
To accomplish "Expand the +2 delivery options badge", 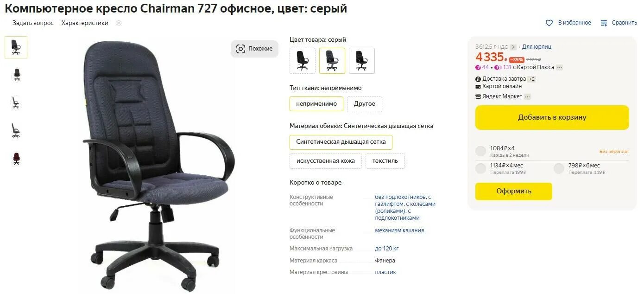I will coord(532,79).
